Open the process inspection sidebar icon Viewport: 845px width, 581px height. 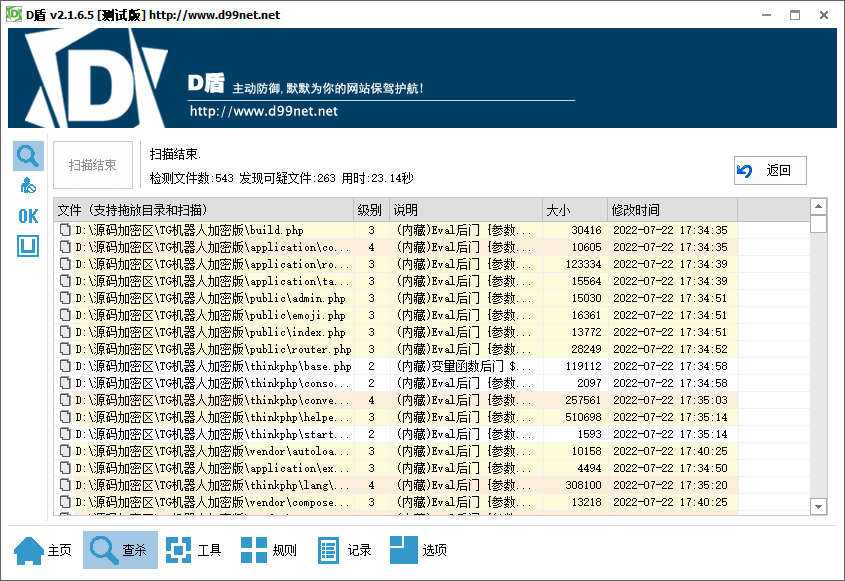tap(28, 185)
